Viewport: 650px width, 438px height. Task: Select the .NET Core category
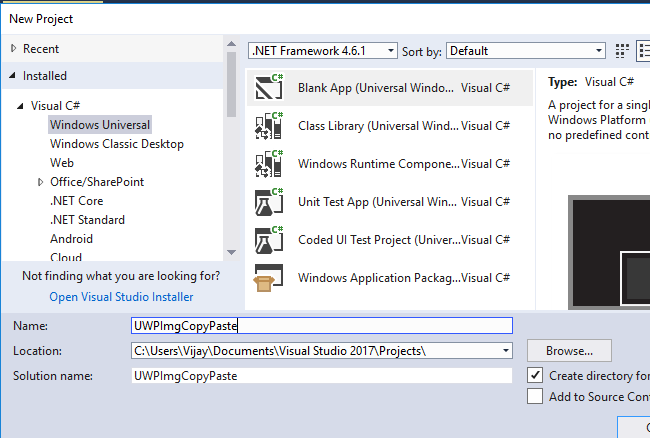click(x=77, y=201)
